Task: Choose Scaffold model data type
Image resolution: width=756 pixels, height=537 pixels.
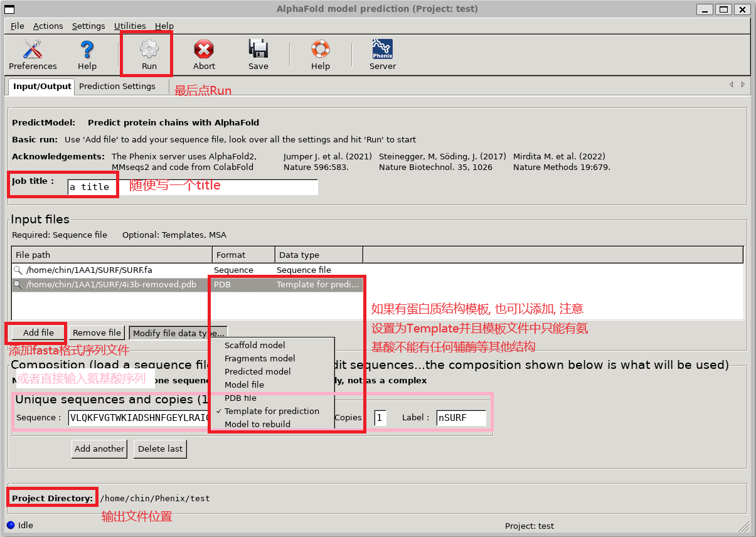Action: [x=255, y=345]
